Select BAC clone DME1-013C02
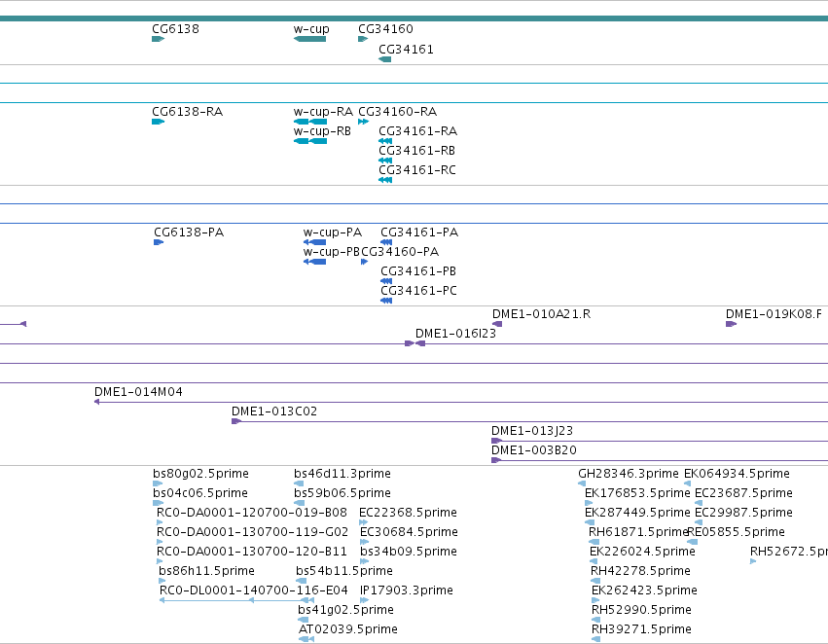828x644 pixels. [x=274, y=411]
